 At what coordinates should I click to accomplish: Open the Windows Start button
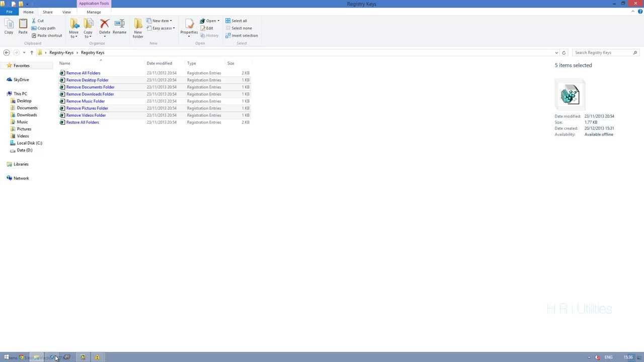click(7, 357)
